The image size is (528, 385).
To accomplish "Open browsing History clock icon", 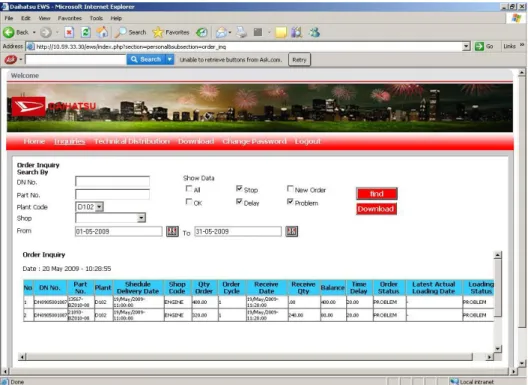I will tap(201, 32).
